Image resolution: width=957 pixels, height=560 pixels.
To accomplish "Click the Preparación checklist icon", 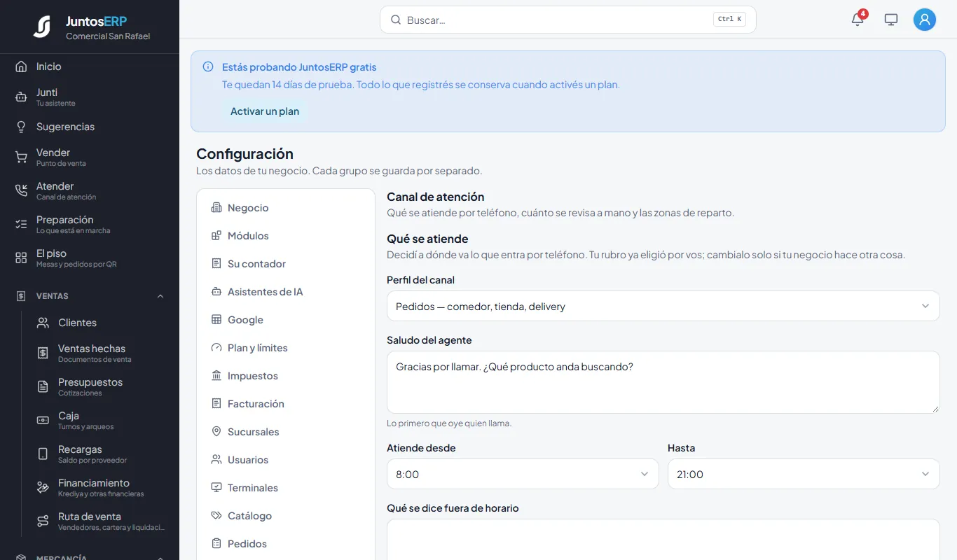I will click(x=21, y=225).
